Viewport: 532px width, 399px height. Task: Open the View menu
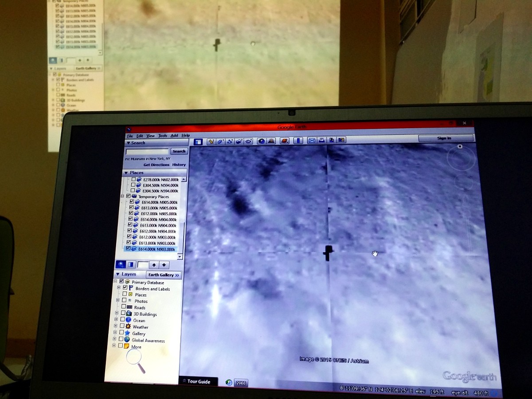[x=151, y=136]
